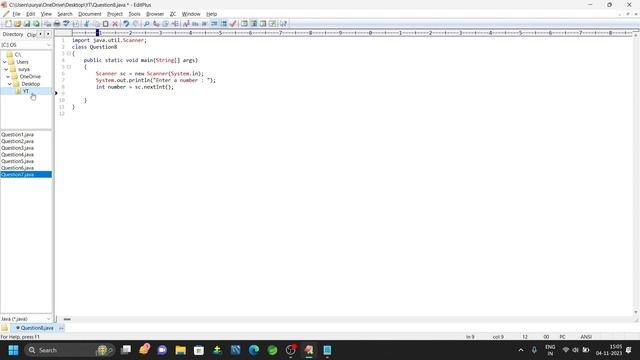This screenshot has height=360, width=640.
Task: Click the Help pointer icon ending the toolbar
Action: point(283,24)
